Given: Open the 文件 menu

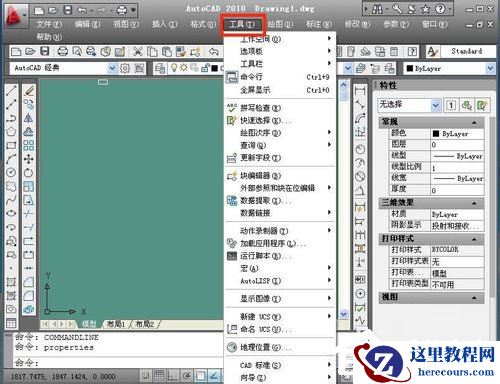Looking at the screenshot, I should click(49, 24).
